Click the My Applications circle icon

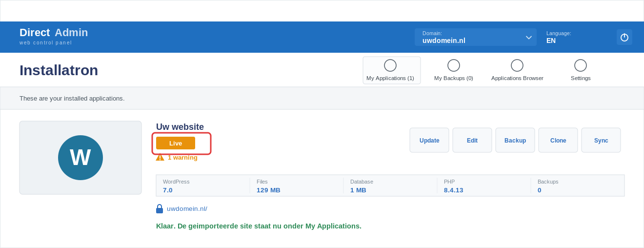click(x=390, y=65)
